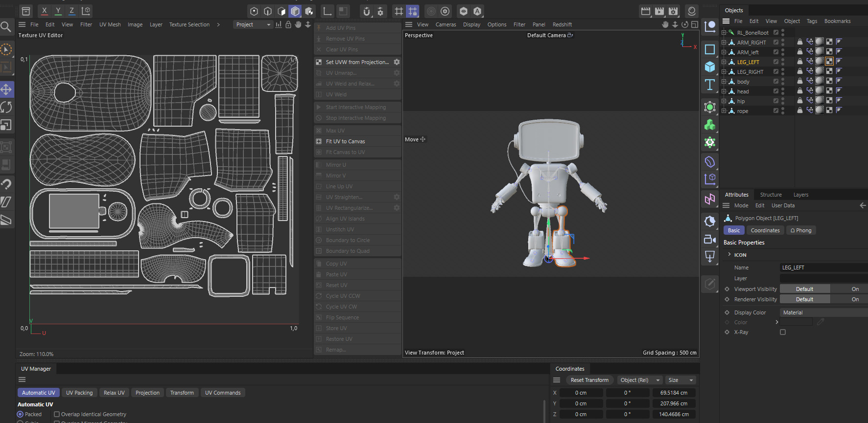
Task: Toggle visibility dots for ARM_RIGHT
Action: tap(783, 43)
